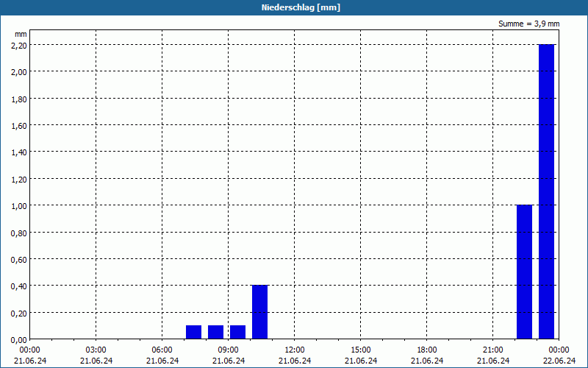Click the 12:00 time axis label
This screenshot has height=368, width=588.
(x=295, y=350)
